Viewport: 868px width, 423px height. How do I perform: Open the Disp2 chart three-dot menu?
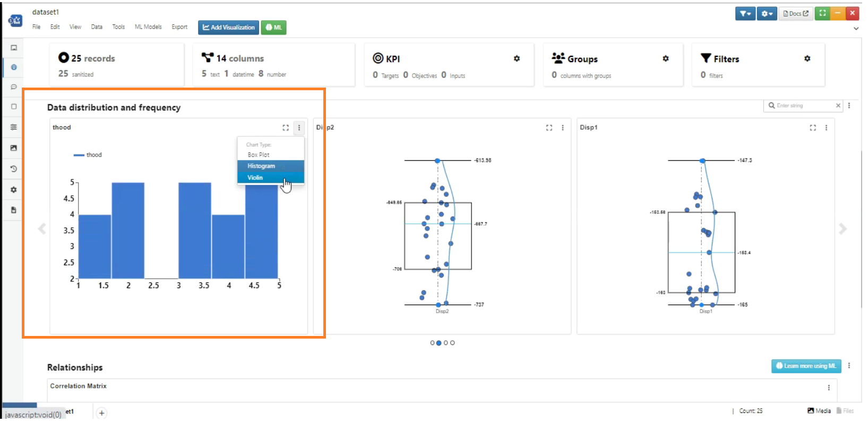(563, 127)
